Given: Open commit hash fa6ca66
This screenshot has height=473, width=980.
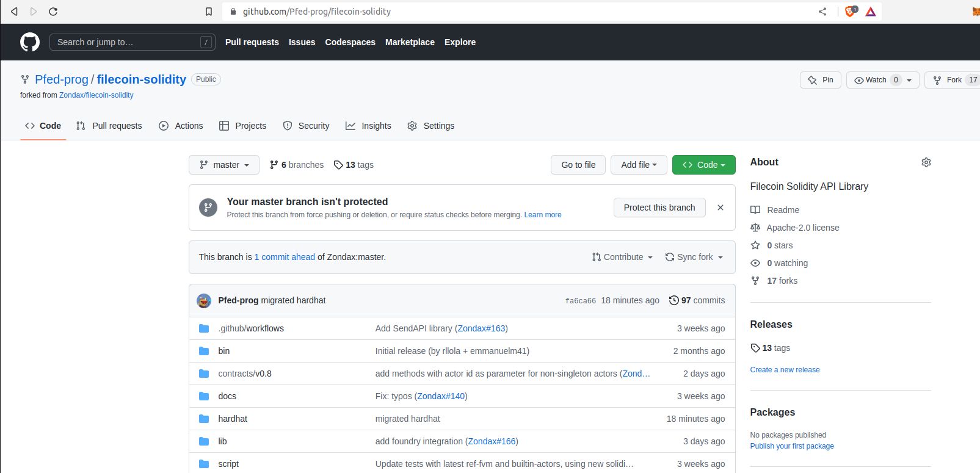Looking at the screenshot, I should [x=581, y=301].
